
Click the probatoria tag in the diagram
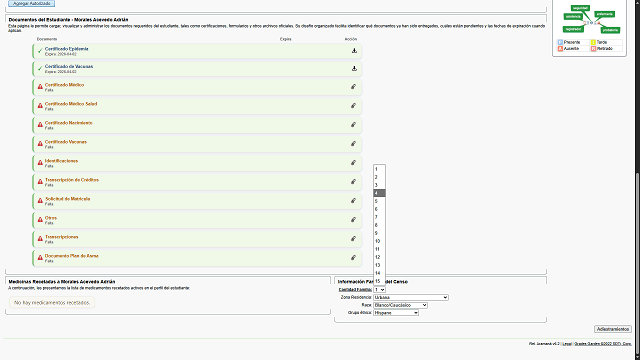610,30
